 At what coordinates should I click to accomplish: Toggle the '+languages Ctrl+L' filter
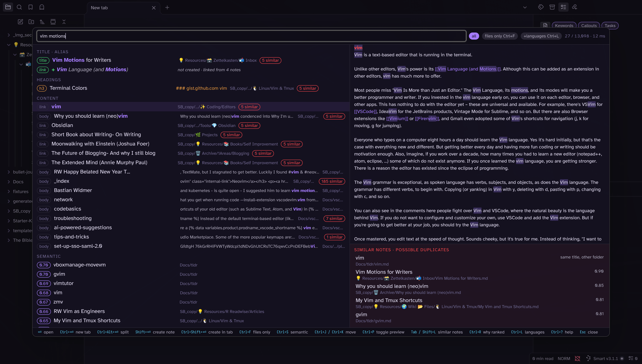[541, 36]
